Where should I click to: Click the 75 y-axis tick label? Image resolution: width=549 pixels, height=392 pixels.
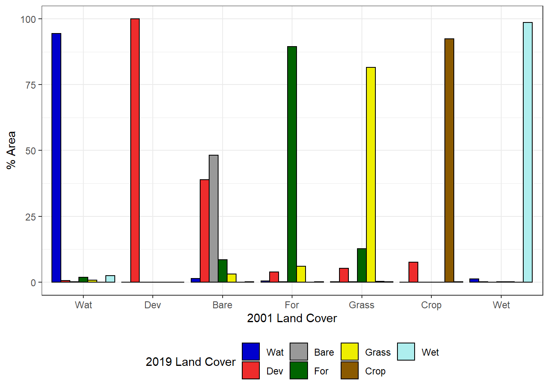point(31,85)
